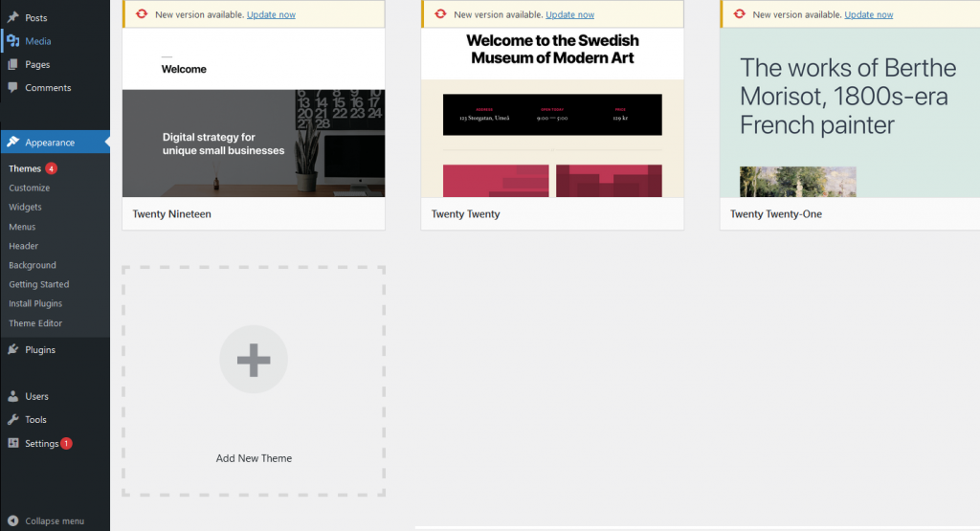Click the red 4 badge next to Themes
Image resolution: width=980 pixels, height=531 pixels.
52,168
